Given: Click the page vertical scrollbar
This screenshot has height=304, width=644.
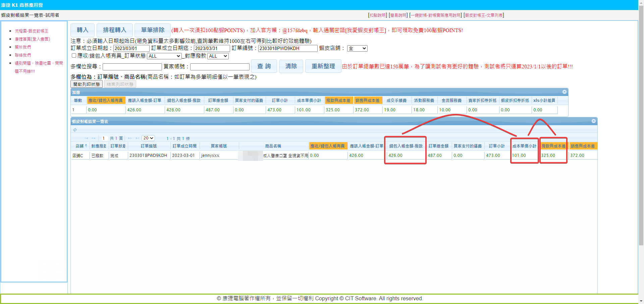Looking at the screenshot, I should (641, 134).
